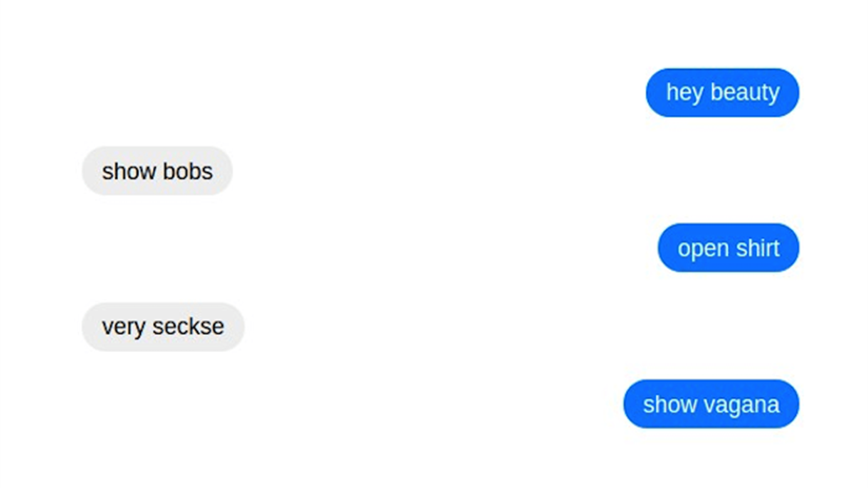Click the 'show vagana' sent message
The image size is (868, 488).
pos(711,404)
